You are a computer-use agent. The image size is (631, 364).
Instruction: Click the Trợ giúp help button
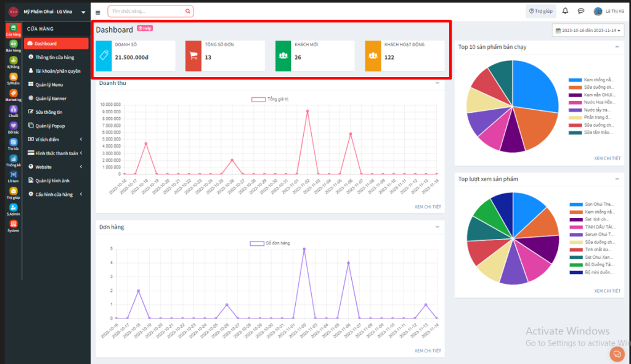540,11
